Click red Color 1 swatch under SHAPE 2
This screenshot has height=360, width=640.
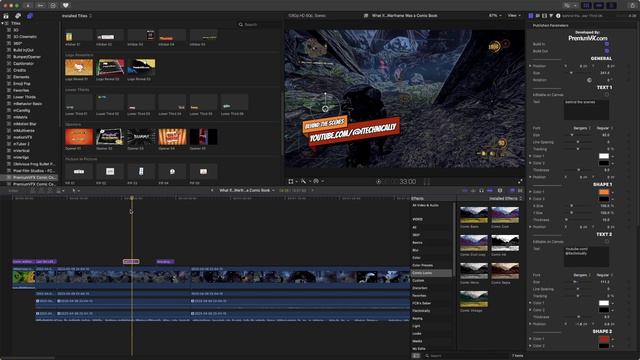(604, 339)
